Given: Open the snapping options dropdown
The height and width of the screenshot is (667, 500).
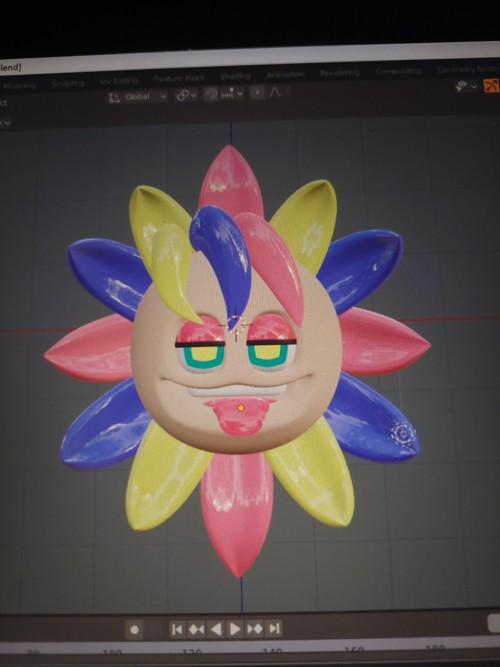Looking at the screenshot, I should coord(231,93).
